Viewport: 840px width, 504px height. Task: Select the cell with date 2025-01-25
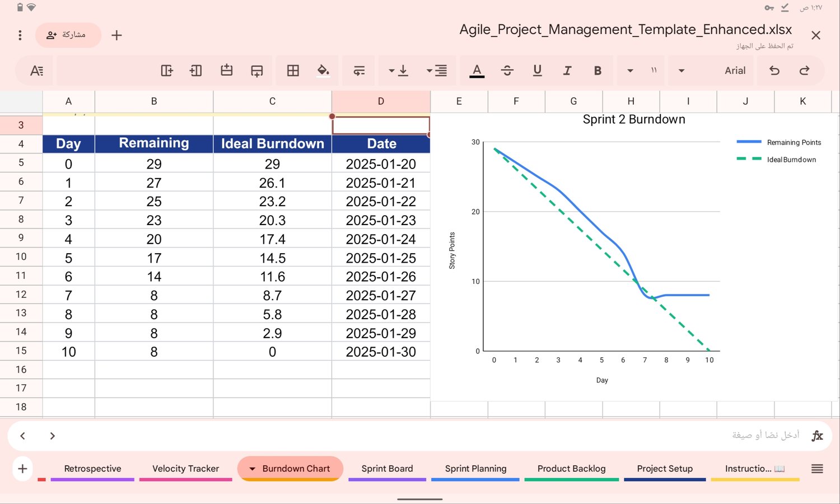[x=381, y=258]
